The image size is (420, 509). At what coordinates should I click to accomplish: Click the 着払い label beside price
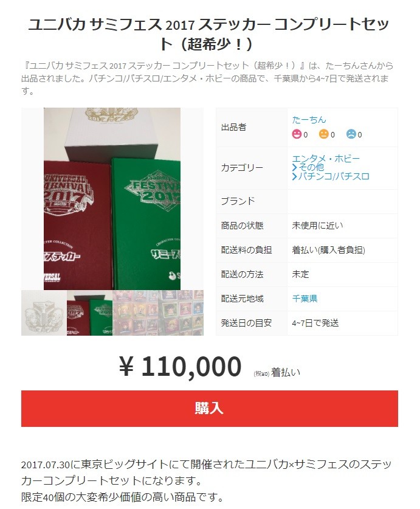point(286,372)
